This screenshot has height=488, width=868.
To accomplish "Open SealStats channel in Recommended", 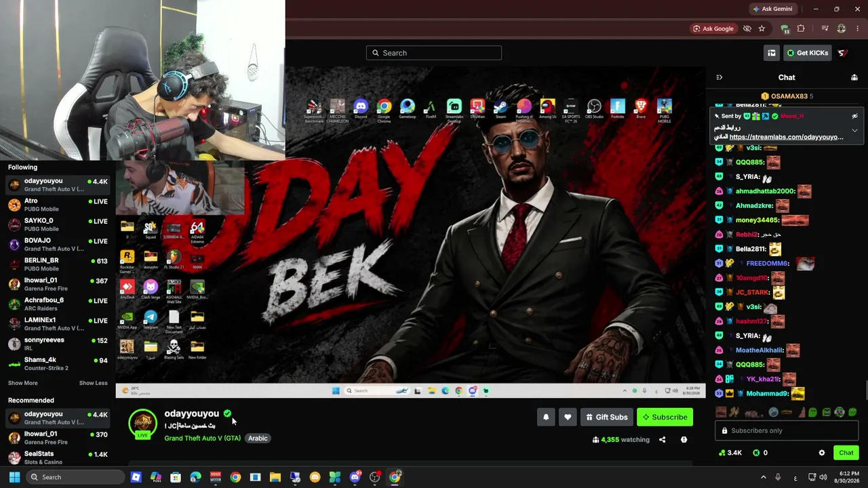I will pos(58,457).
